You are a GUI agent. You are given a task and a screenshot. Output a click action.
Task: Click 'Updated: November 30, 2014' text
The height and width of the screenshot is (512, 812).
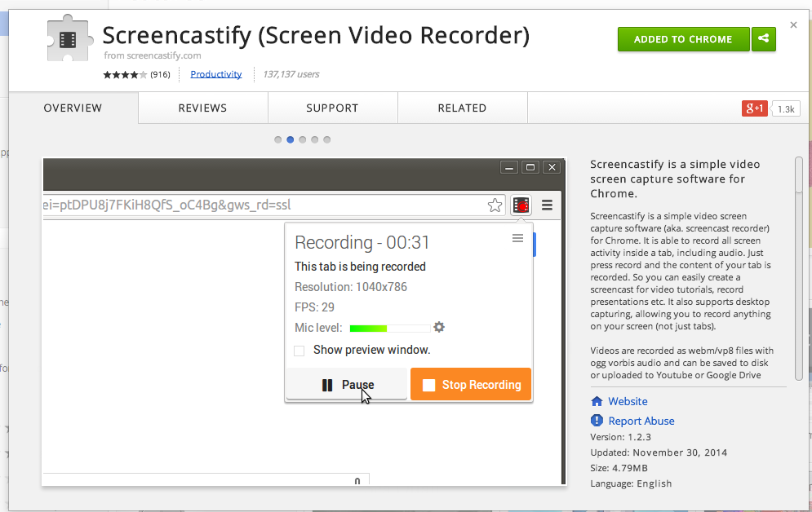click(x=659, y=452)
